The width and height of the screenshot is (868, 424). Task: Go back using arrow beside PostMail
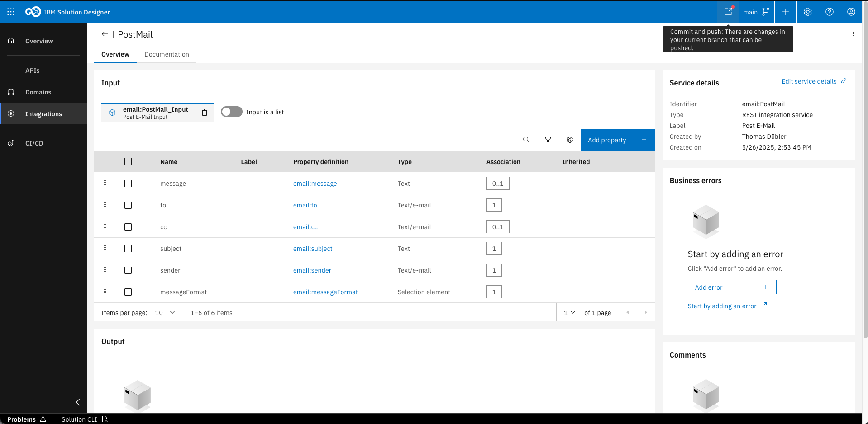pyautogui.click(x=105, y=34)
